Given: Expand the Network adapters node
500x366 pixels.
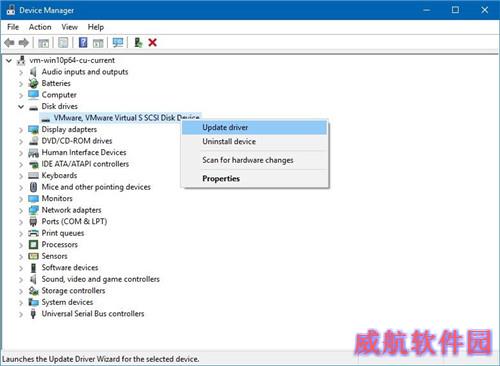Looking at the screenshot, I should (21, 210).
